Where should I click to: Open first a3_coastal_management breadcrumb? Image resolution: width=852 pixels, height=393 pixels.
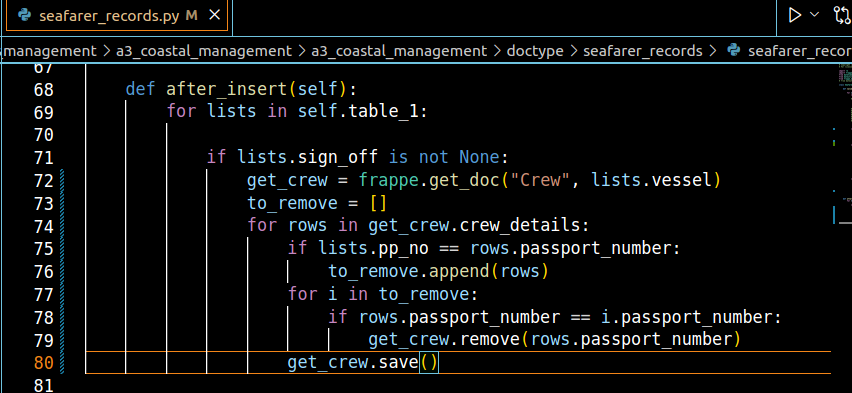coord(204,51)
